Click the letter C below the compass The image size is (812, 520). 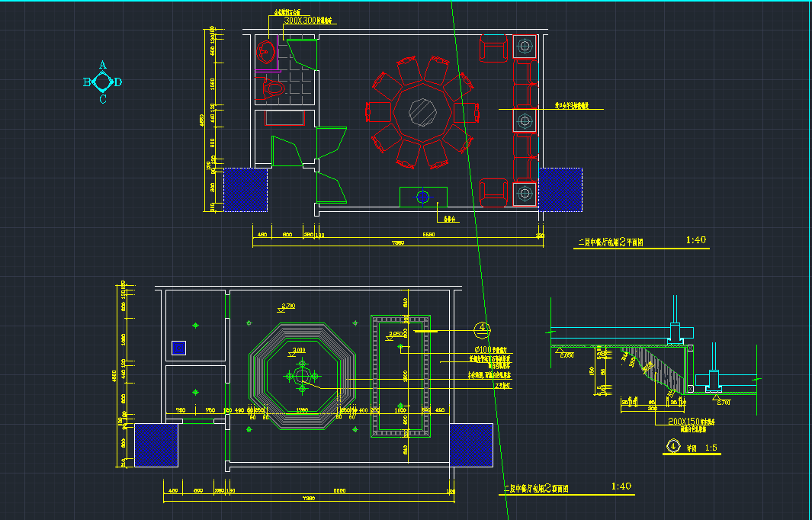point(102,99)
